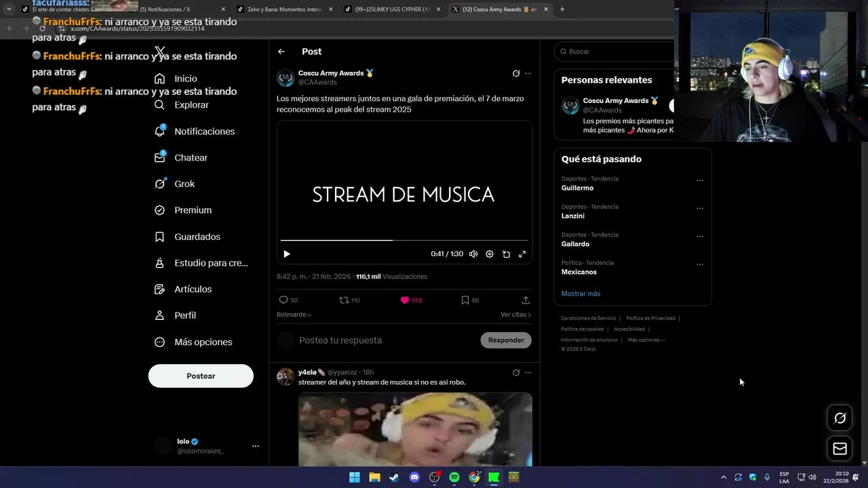Open lolo account menu dots
Image resolution: width=868 pixels, height=488 pixels.
click(256, 446)
